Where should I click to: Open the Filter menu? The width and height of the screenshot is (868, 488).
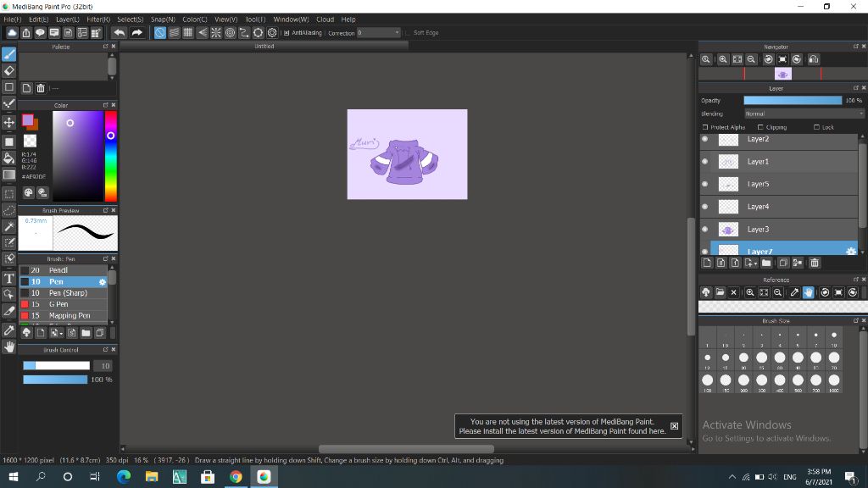(98, 19)
